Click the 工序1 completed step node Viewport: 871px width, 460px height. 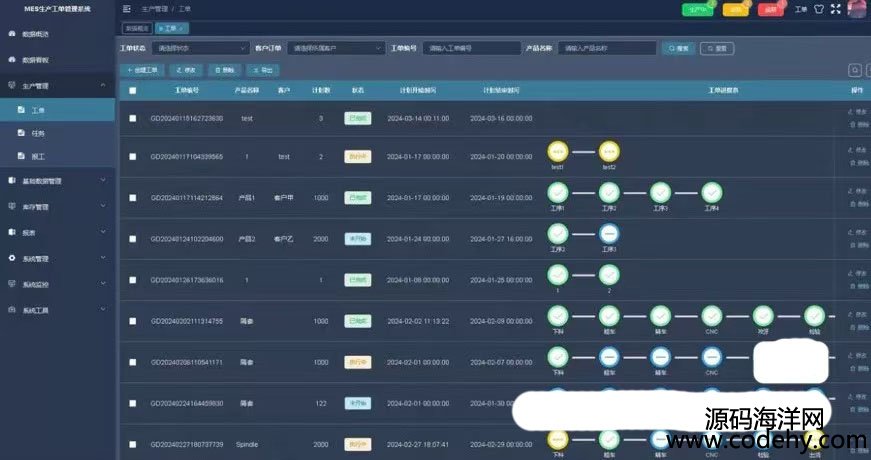point(558,191)
